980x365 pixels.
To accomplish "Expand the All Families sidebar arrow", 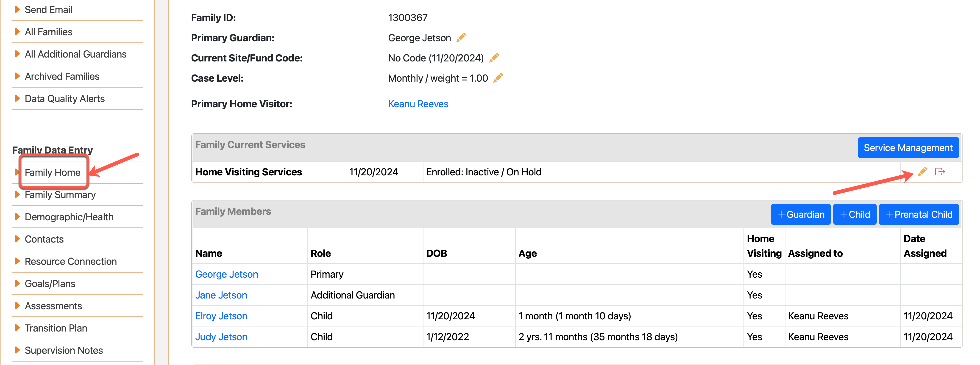I will coord(17,32).
